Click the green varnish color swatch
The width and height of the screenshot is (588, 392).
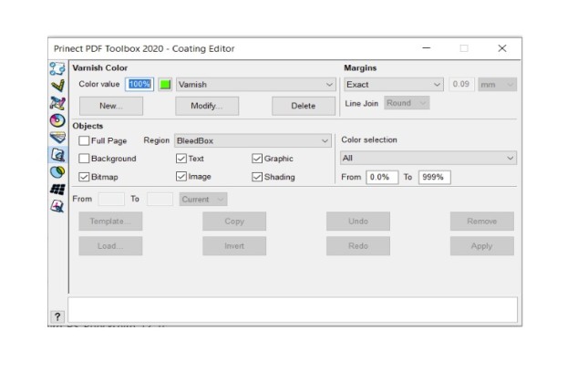[x=165, y=85]
